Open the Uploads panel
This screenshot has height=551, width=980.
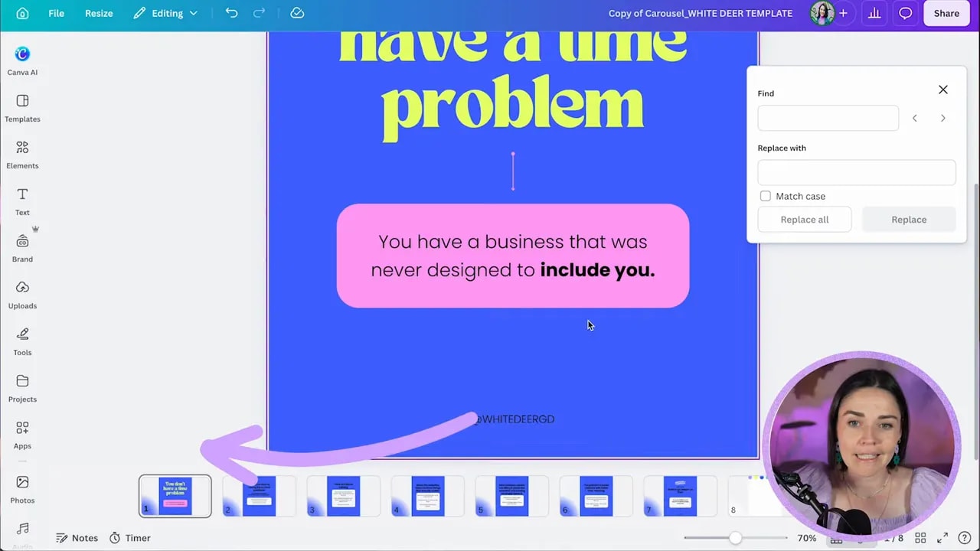tap(22, 295)
